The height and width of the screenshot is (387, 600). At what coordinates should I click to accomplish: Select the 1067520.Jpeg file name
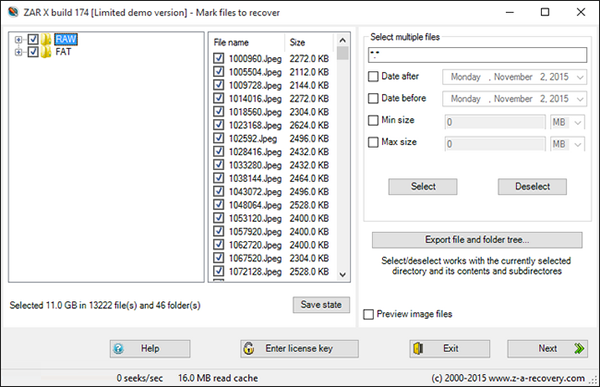pyautogui.click(x=255, y=258)
